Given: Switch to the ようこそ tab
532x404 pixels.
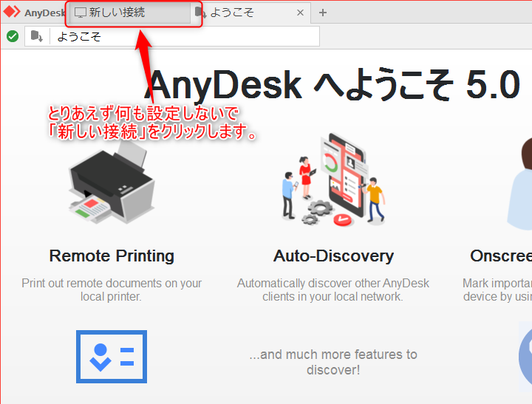Looking at the screenshot, I should click(x=250, y=13).
